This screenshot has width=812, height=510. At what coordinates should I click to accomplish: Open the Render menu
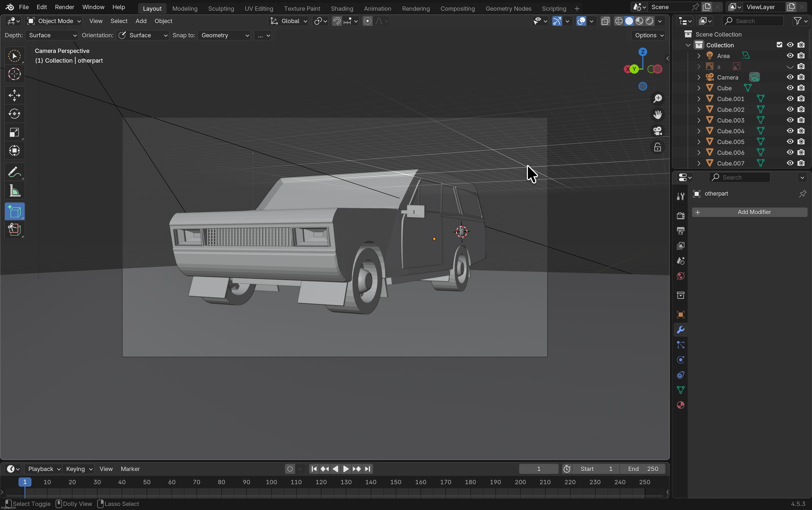tap(64, 7)
